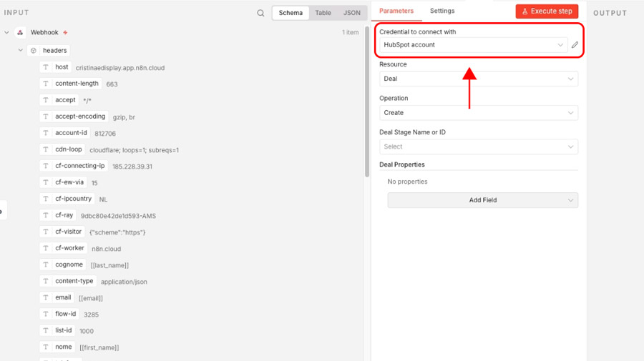Click the search icon in Input panel

tap(260, 13)
